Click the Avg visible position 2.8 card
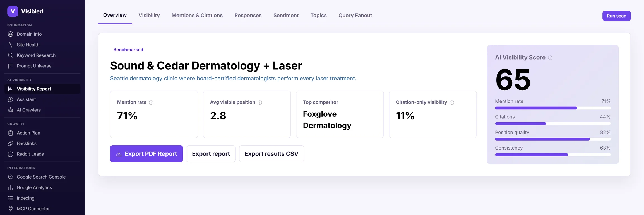644x215 pixels. pyautogui.click(x=247, y=114)
